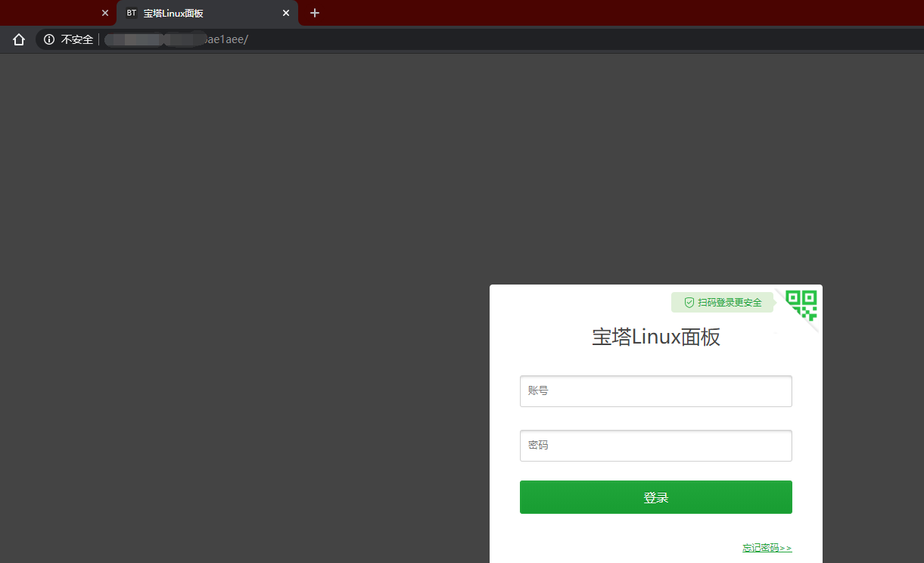Click the address bar URL ending in ae1aee/
This screenshot has width=924, height=563.
point(176,39)
